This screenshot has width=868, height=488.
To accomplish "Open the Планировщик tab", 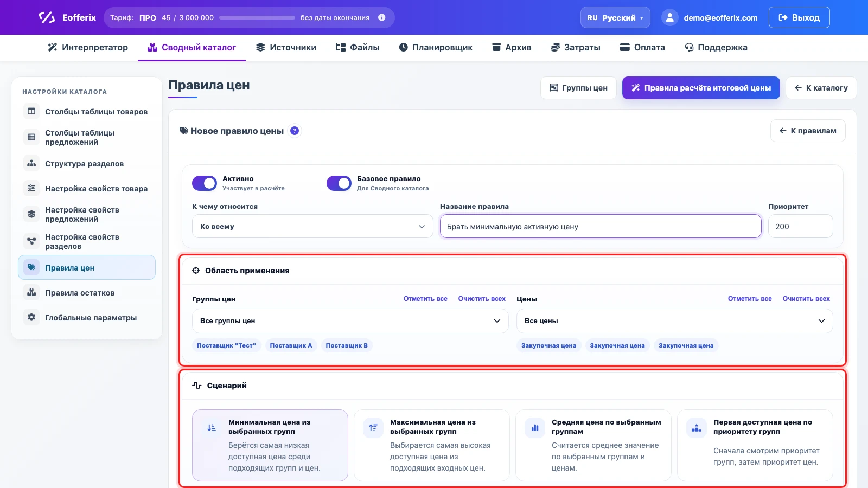I will pyautogui.click(x=436, y=47).
